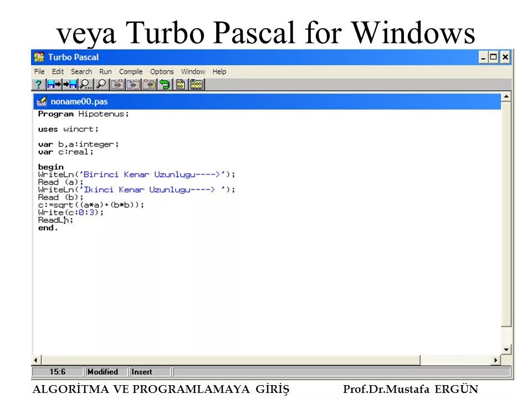
Task: Close the Turbo Pascal window
Action: (x=505, y=57)
